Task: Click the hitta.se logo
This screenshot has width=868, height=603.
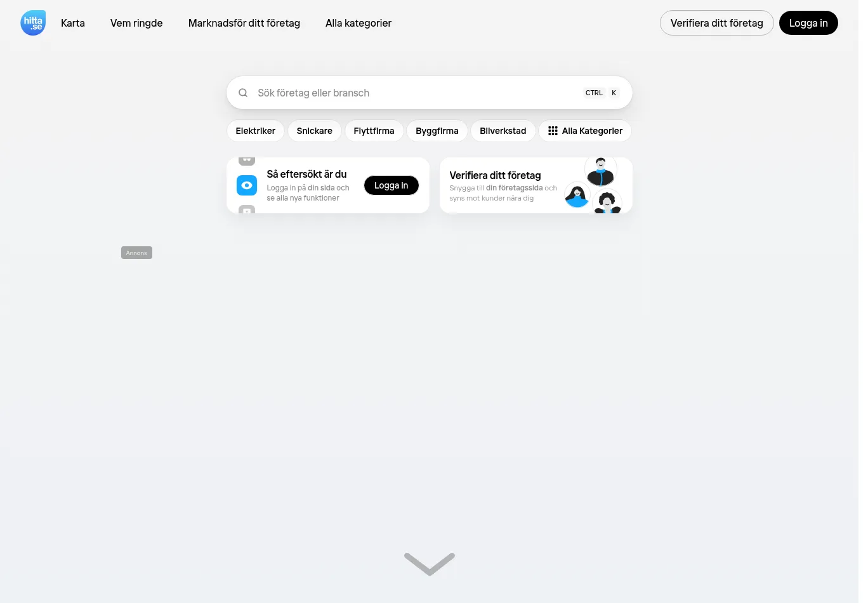Action: 33,23
